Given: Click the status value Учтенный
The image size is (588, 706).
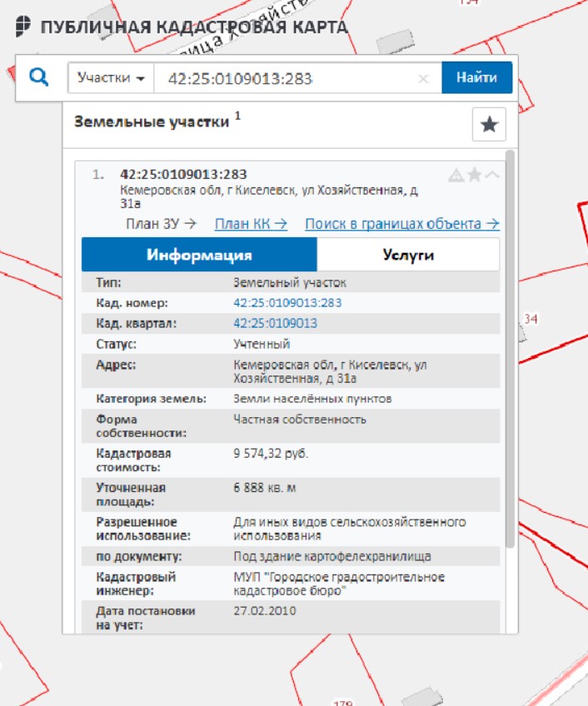Looking at the screenshot, I should coord(262,344).
